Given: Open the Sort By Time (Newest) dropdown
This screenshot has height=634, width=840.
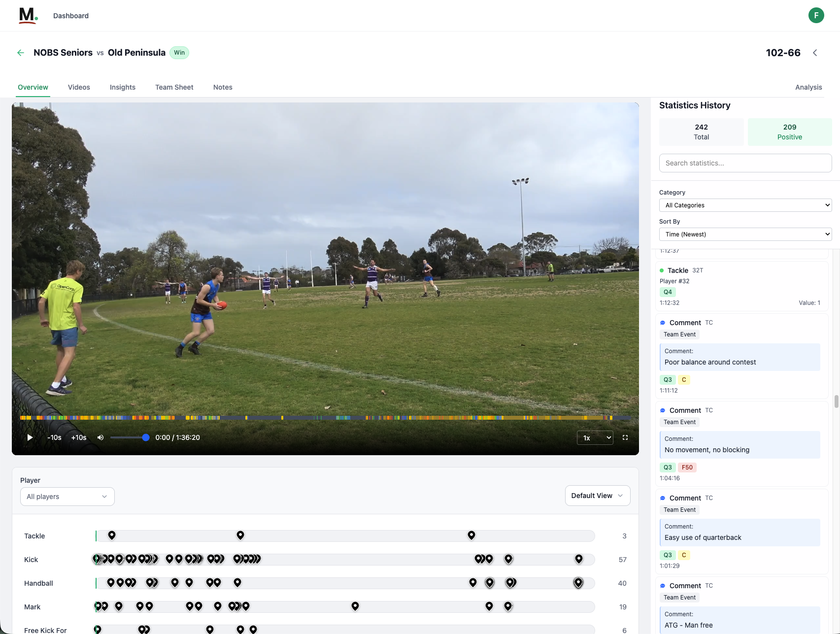Looking at the screenshot, I should [x=745, y=234].
